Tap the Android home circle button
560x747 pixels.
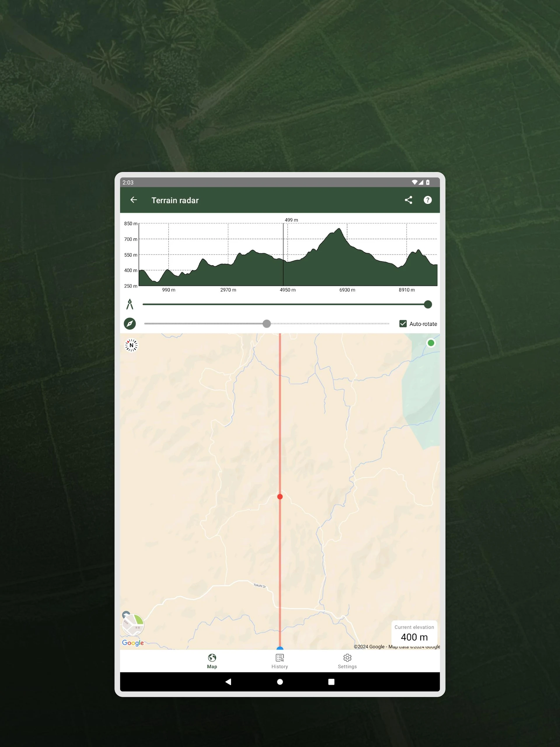tap(280, 682)
